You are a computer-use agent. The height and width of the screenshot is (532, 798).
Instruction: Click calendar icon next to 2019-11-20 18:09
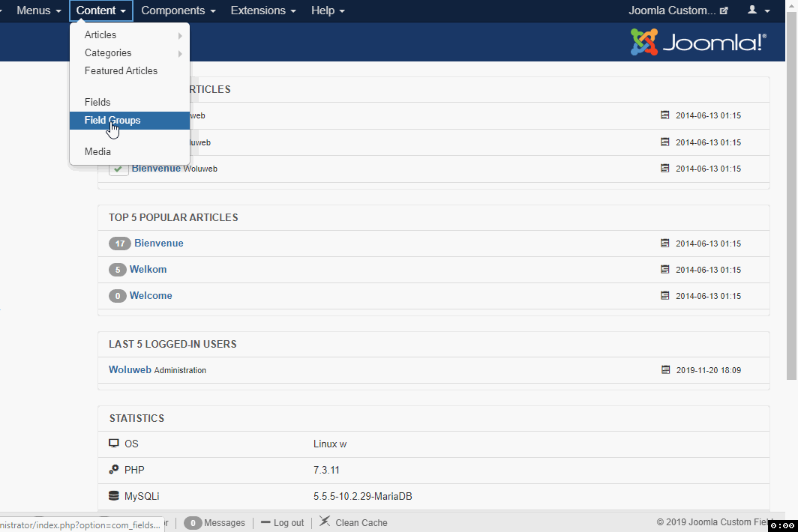coord(666,369)
